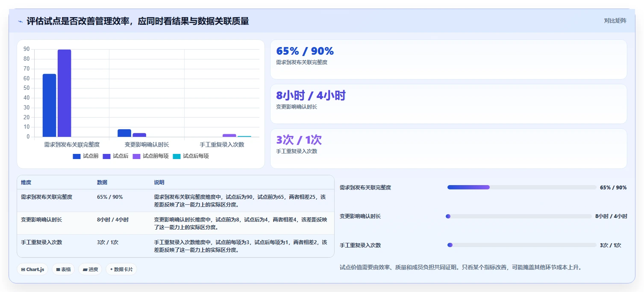The height and width of the screenshot is (292, 644).
Task: Click the x-axis label 变更影响确认时长
Action: [x=147, y=145]
